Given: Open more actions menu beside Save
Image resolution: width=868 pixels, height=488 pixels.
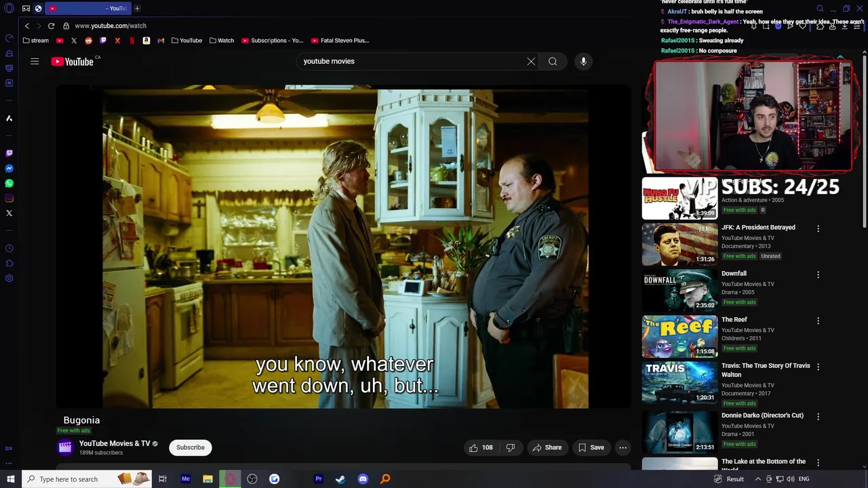Looking at the screenshot, I should pyautogui.click(x=623, y=447).
